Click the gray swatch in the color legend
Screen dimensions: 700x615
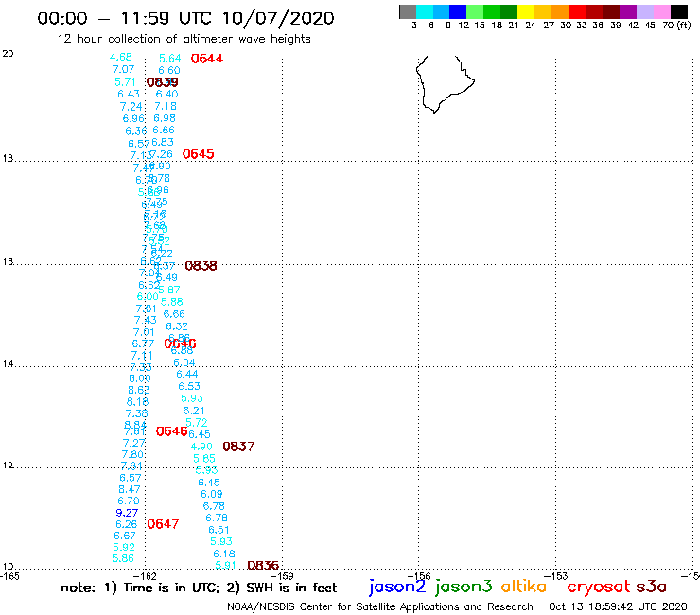pos(408,11)
